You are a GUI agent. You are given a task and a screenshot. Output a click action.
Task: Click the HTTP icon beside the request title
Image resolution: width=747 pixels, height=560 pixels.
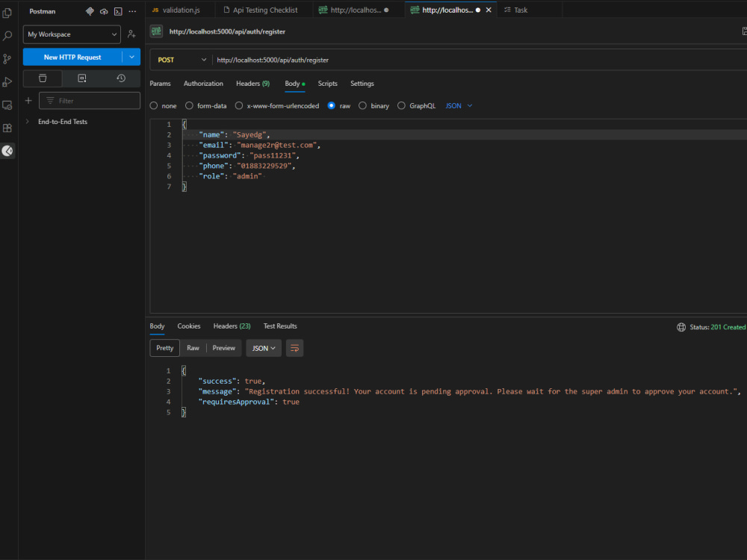(x=156, y=31)
